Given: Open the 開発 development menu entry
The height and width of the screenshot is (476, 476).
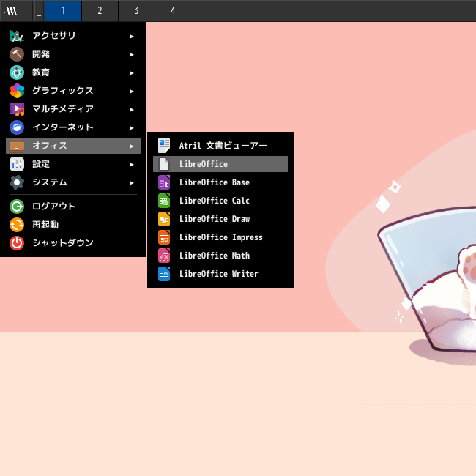Looking at the screenshot, I should click(x=72, y=54).
